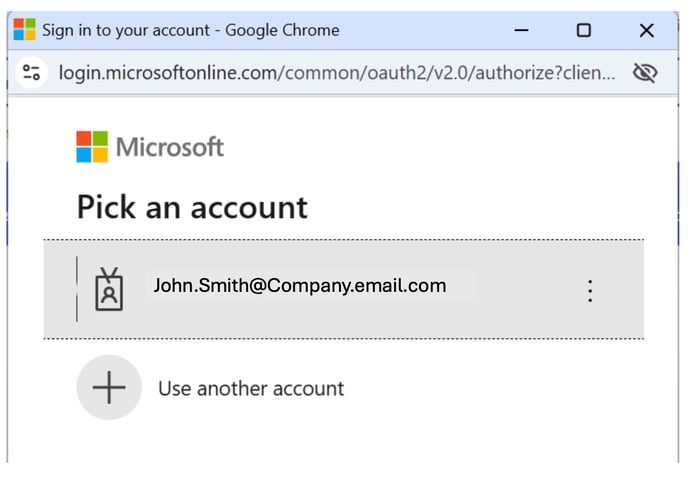
Task: Click the crossed-out eye icon in address bar
Action: [645, 72]
